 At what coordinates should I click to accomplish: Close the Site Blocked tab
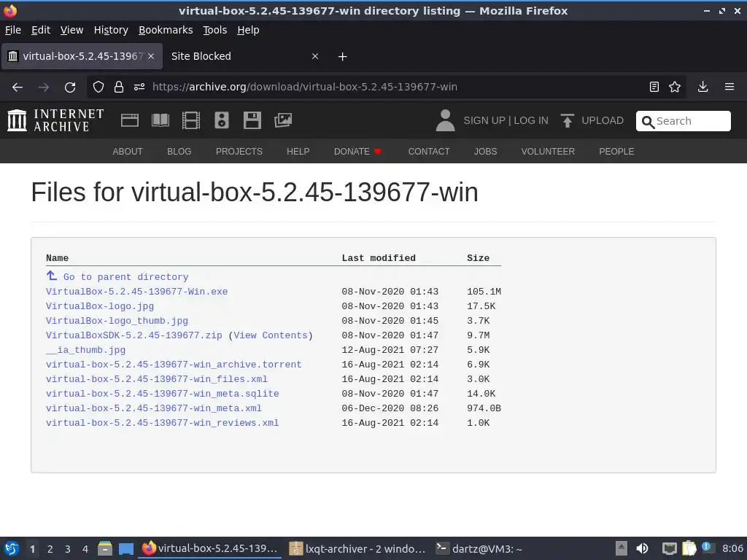tap(315, 56)
